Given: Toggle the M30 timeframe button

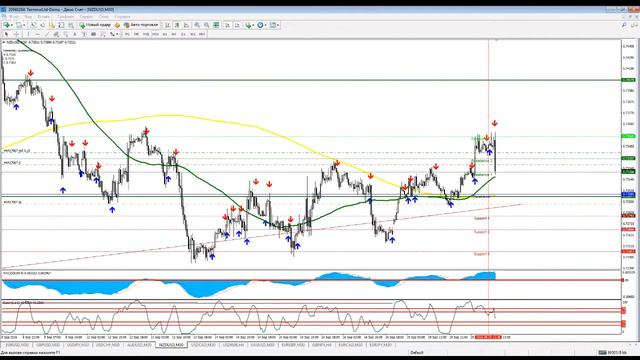Looking at the screenshot, I should [155, 34].
